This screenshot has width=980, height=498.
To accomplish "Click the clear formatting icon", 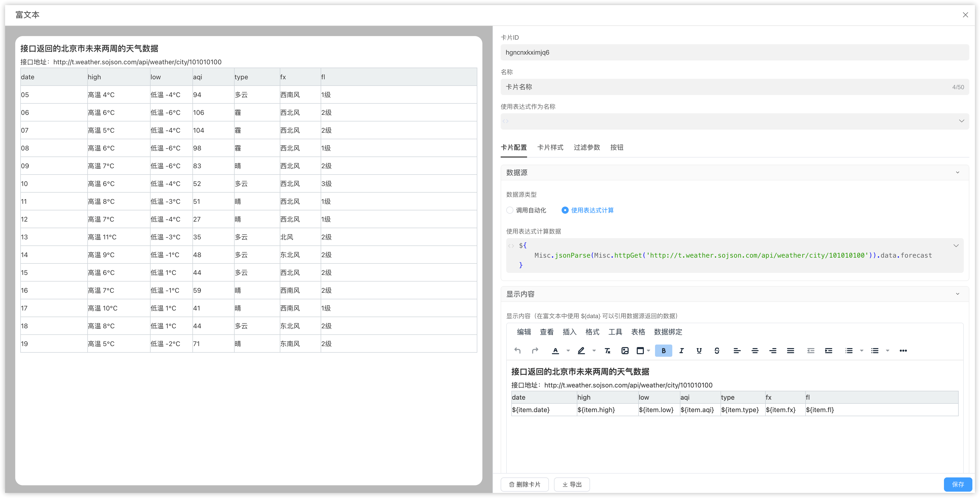I will pyautogui.click(x=607, y=351).
